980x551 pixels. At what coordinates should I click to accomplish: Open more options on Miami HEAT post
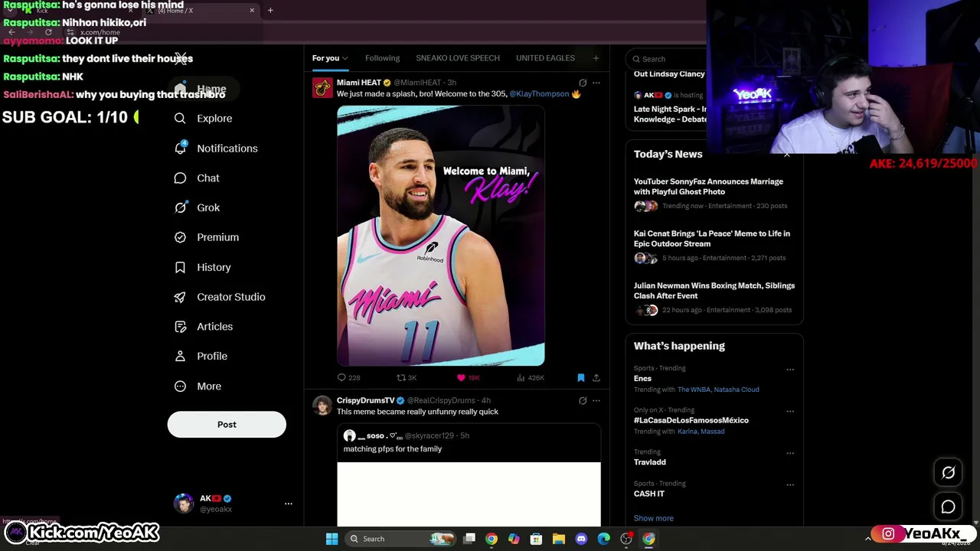pyautogui.click(x=596, y=83)
